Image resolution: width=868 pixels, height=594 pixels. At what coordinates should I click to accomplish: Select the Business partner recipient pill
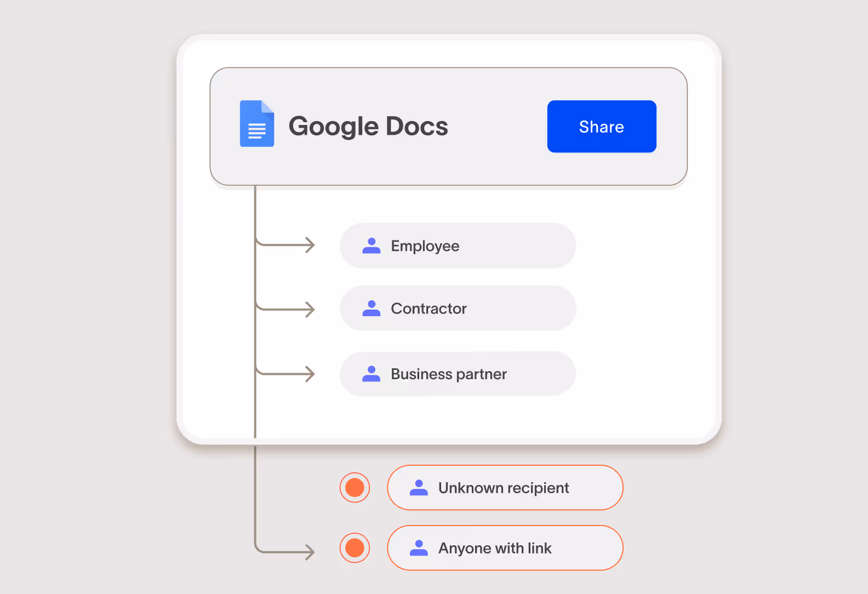(x=458, y=374)
